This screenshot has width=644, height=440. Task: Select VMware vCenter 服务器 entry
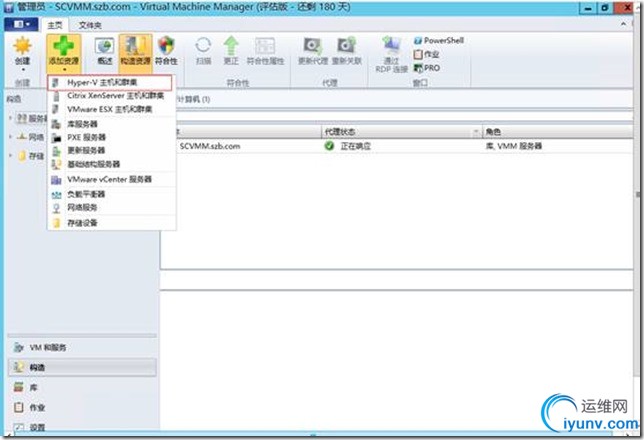(x=112, y=180)
